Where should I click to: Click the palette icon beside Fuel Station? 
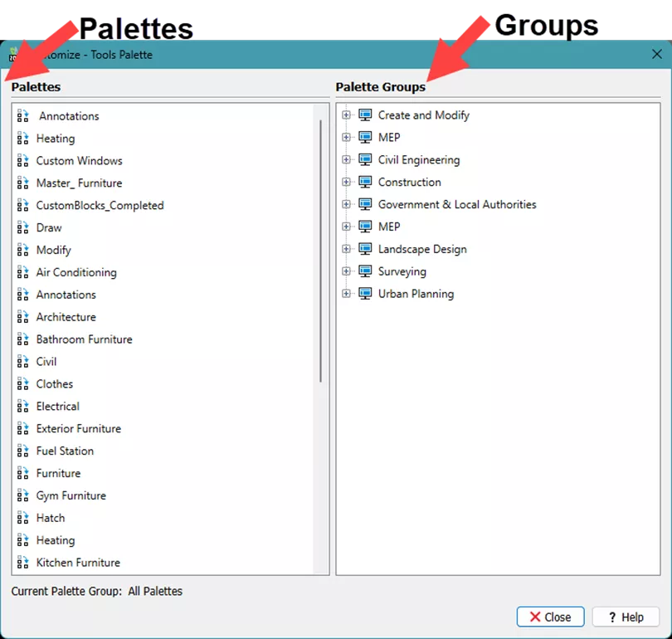point(22,451)
